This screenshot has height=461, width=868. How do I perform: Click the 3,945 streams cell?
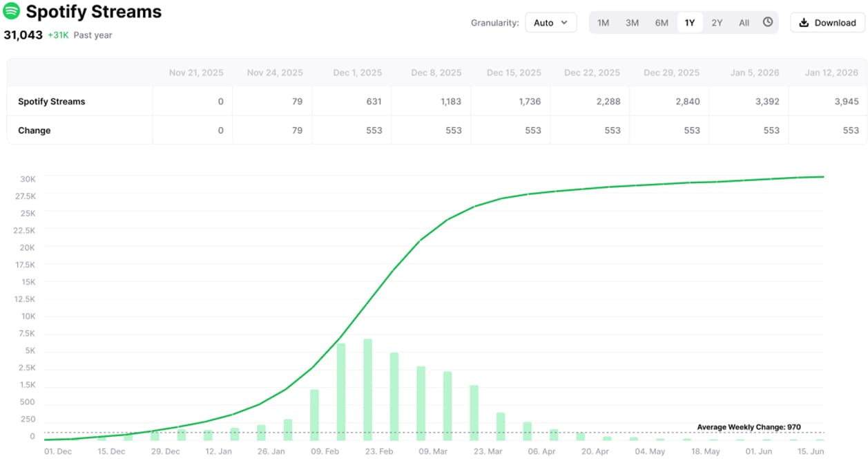pos(847,101)
